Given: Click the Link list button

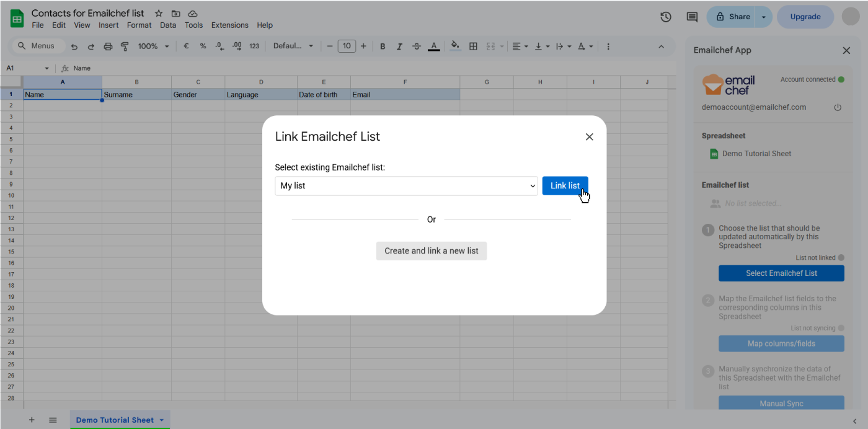Looking at the screenshot, I should tap(564, 186).
